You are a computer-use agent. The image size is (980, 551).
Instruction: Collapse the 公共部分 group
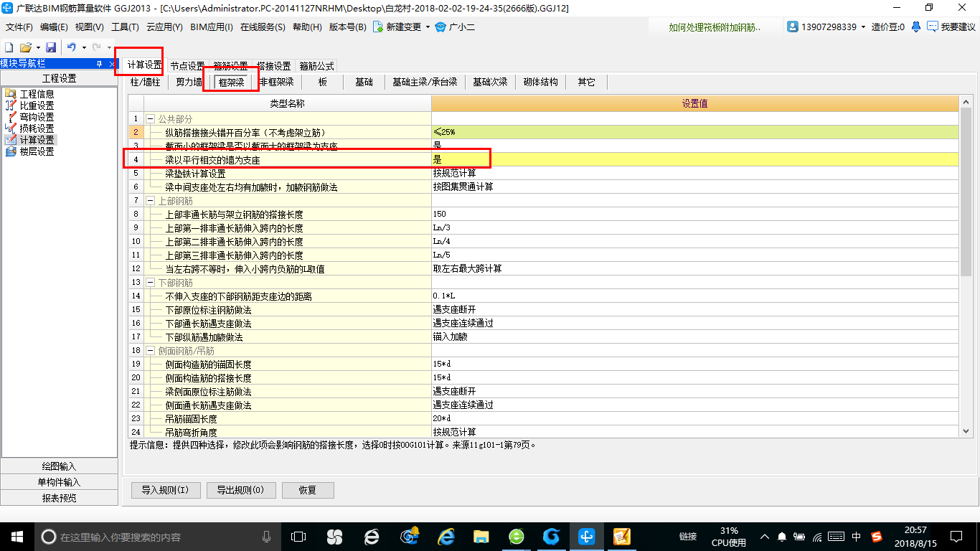point(151,119)
